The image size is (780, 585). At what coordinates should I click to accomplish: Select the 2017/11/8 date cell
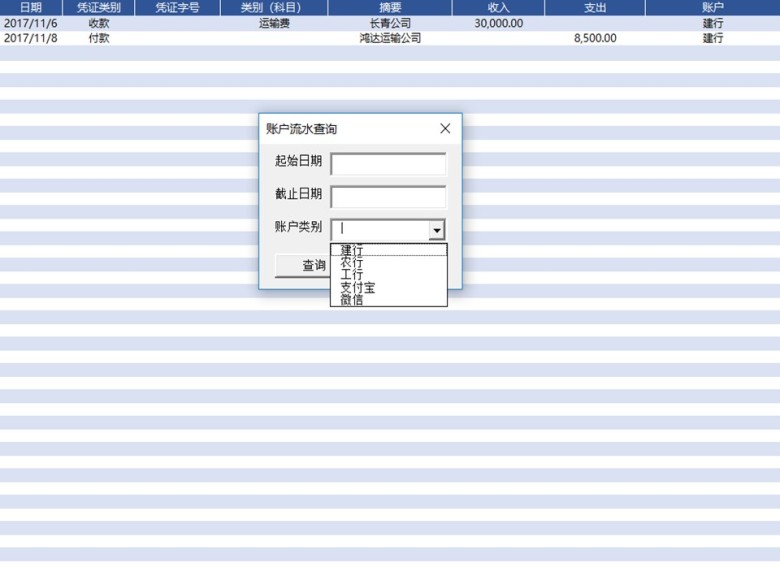click(31, 38)
